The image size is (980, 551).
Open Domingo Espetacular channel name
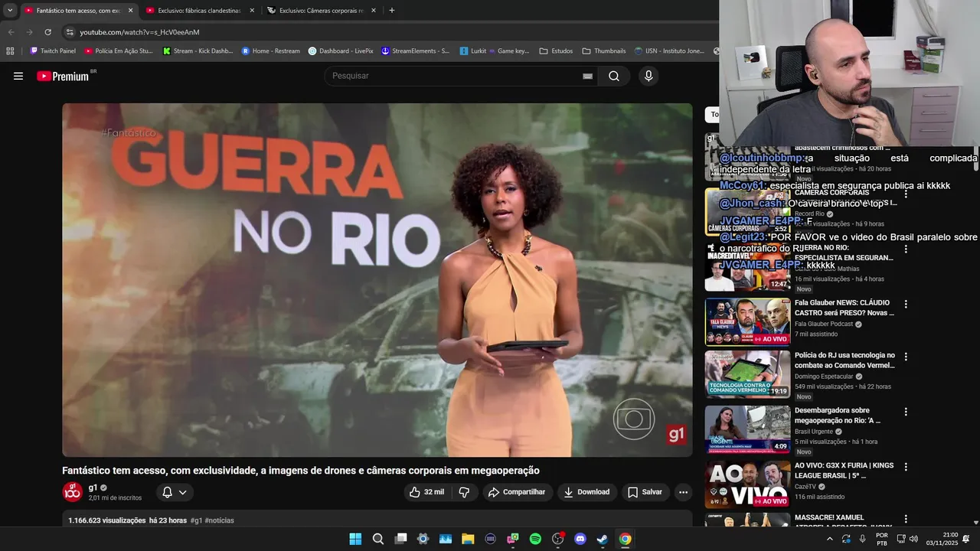(x=824, y=377)
